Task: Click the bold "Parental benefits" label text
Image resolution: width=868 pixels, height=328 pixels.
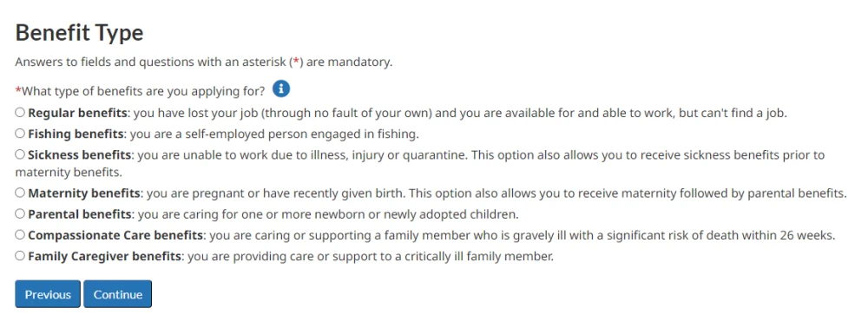Action: pyautogui.click(x=80, y=214)
